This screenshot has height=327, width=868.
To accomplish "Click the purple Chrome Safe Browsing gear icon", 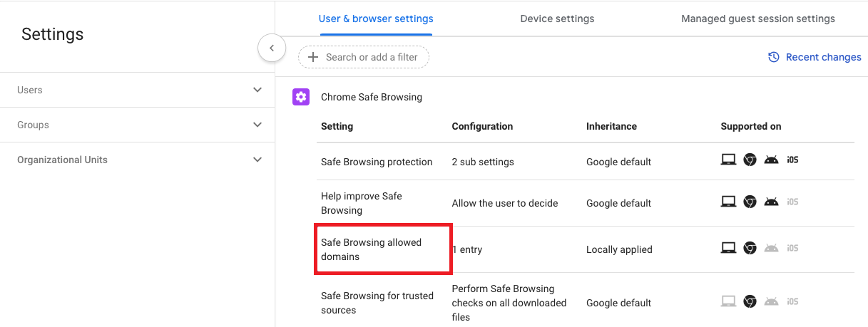I will coord(301,97).
